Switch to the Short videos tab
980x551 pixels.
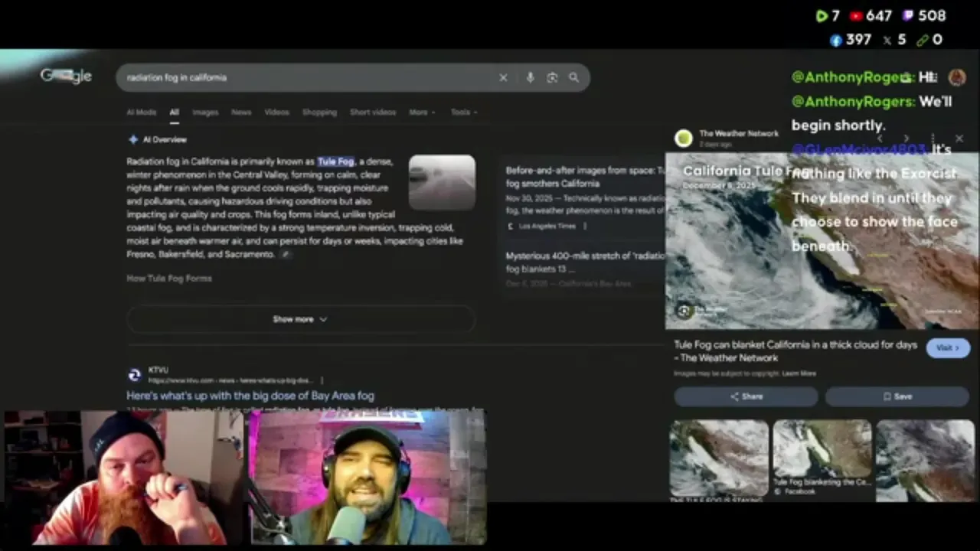click(x=373, y=112)
